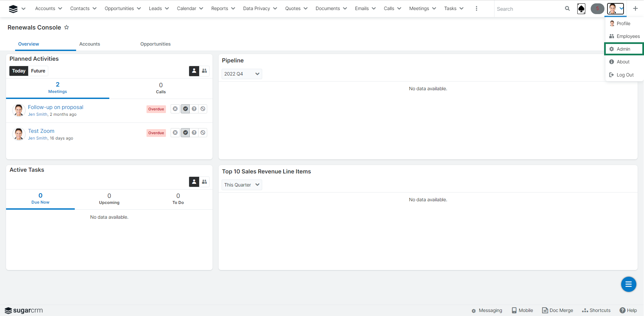
Task: Click the spade playing card icon
Action: tap(581, 9)
